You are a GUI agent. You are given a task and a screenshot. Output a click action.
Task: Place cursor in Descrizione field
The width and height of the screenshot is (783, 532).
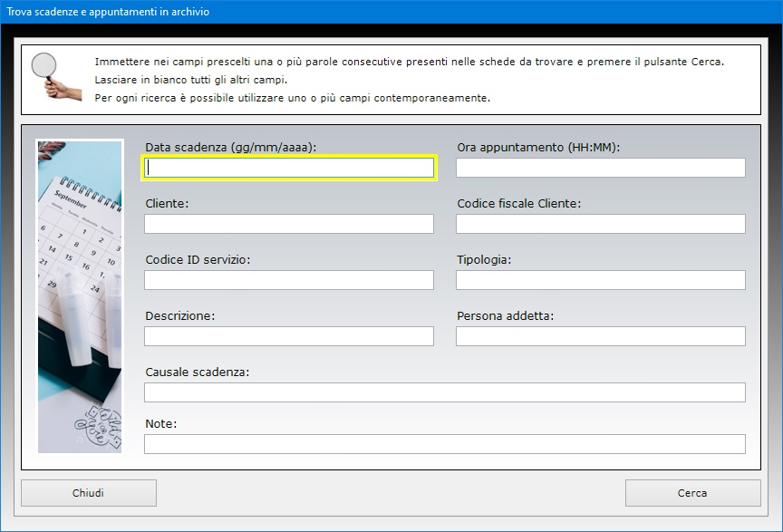[x=289, y=336]
